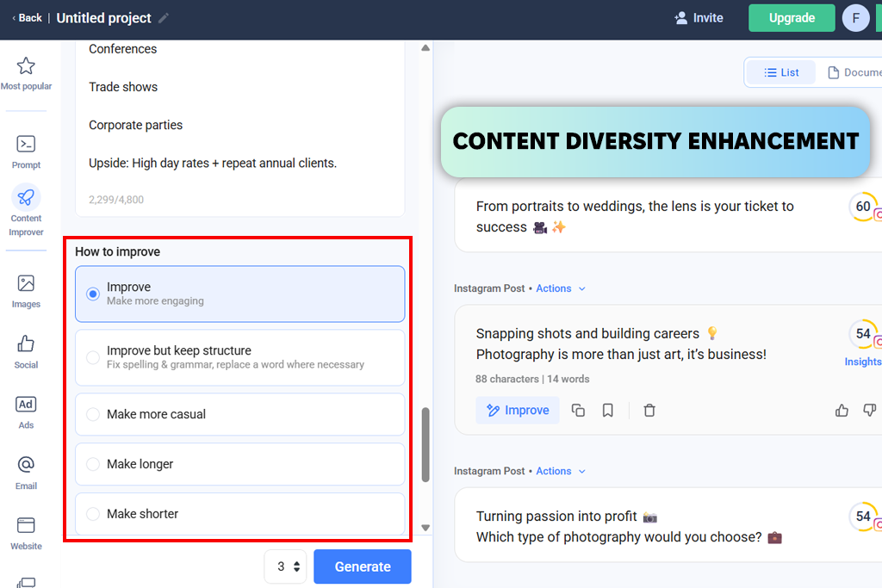Image resolution: width=882 pixels, height=588 pixels.
Task: Open the Prompt tool in sidebar
Action: tap(26, 145)
